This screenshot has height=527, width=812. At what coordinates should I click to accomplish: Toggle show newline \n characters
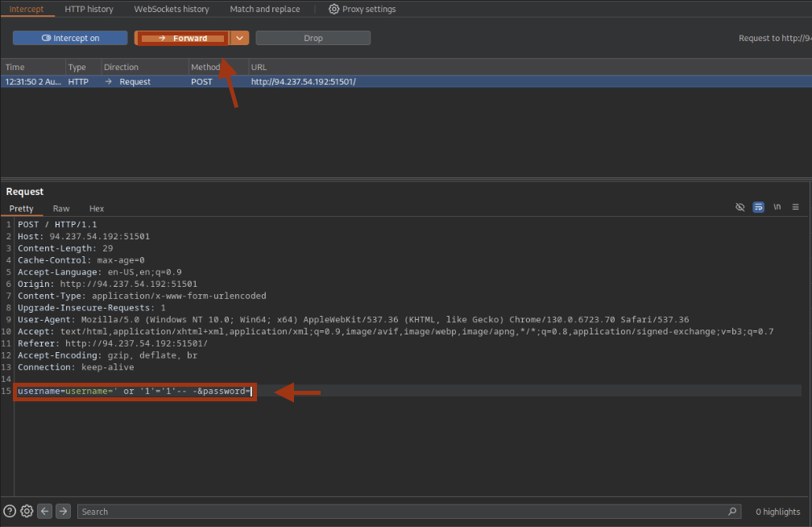click(777, 207)
